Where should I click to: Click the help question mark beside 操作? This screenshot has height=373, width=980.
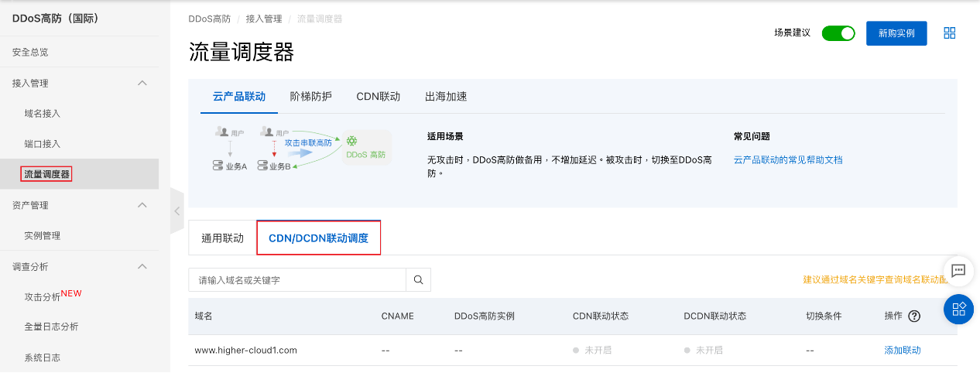pyautogui.click(x=914, y=316)
